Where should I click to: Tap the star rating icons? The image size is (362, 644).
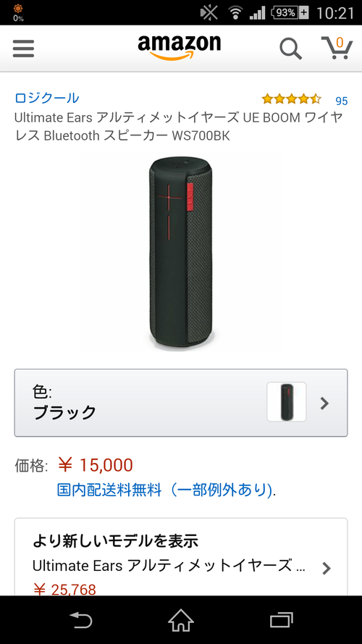click(291, 99)
